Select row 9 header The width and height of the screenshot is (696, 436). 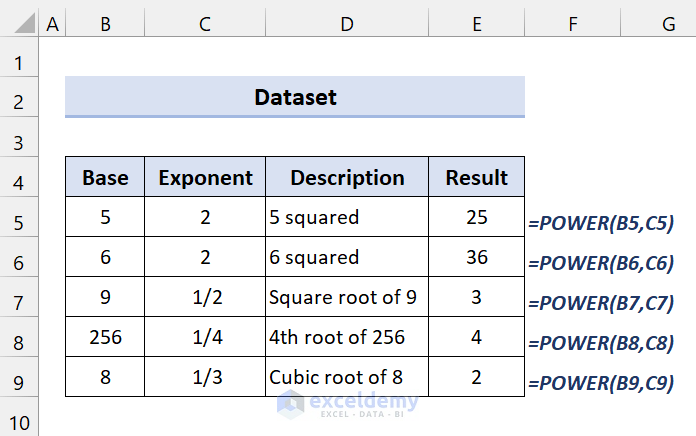(x=19, y=377)
